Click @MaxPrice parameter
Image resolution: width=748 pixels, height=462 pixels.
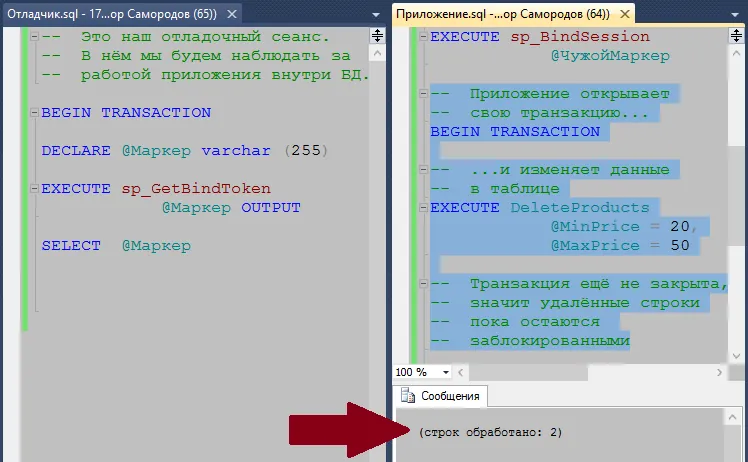pyautogui.click(x=595, y=246)
